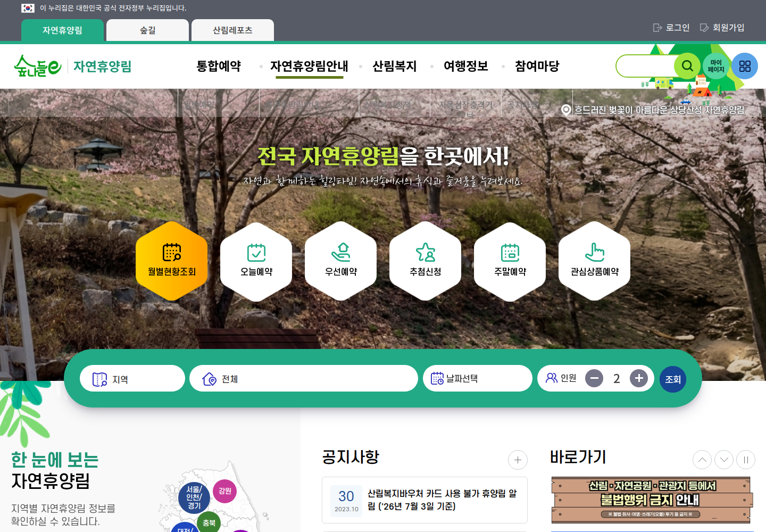The height and width of the screenshot is (532, 766).
Task: Click the 숲나들e logo
Action: tap(38, 66)
